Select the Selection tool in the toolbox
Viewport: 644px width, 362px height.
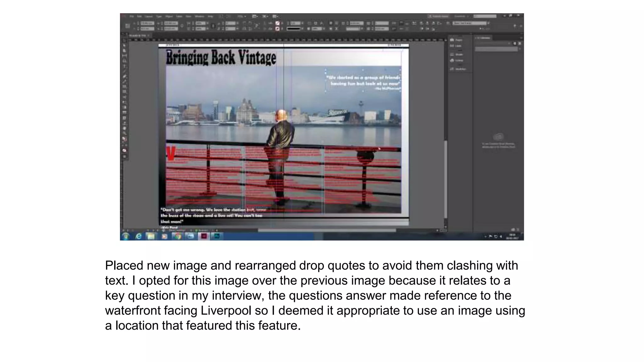[124, 41]
